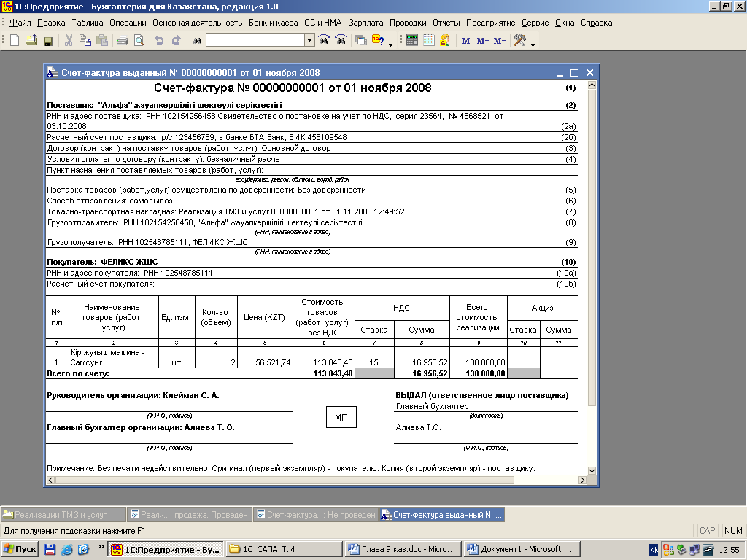
Task: Click horizontal scrollbar right arrow
Action: 583,480
